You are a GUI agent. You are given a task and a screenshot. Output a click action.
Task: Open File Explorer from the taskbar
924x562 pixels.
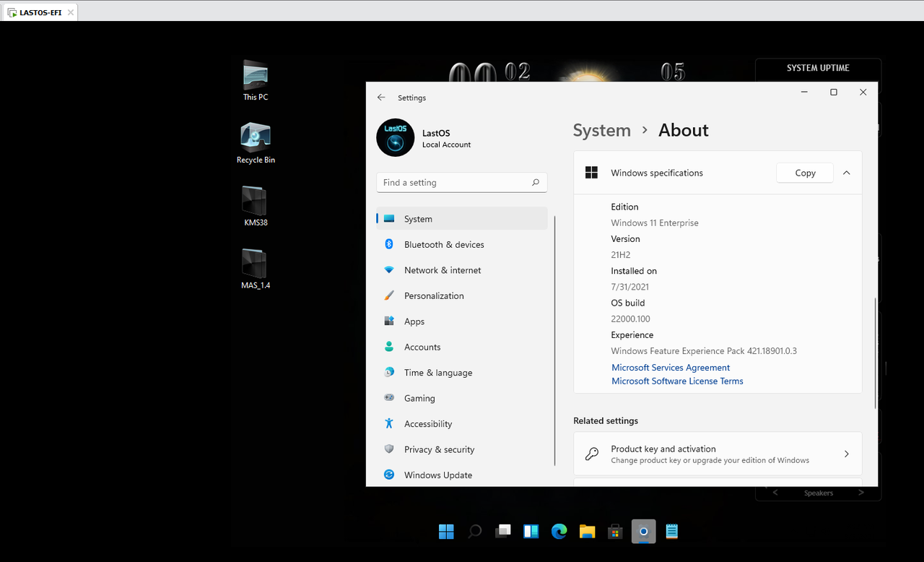[x=587, y=532]
